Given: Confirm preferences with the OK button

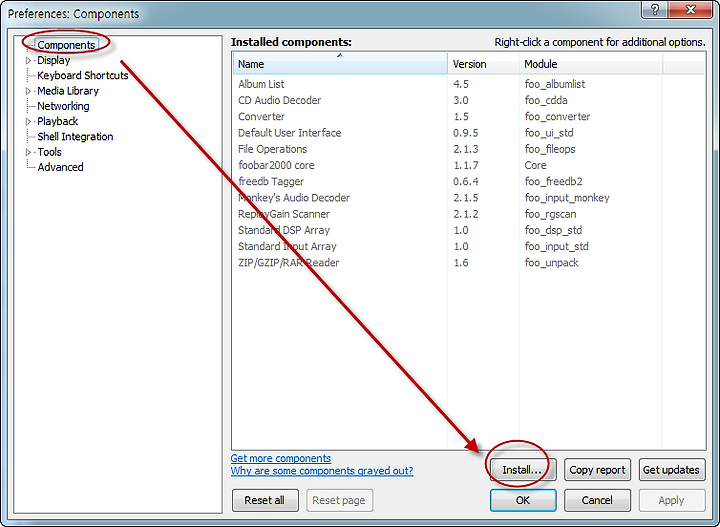Looking at the screenshot, I should tap(523, 500).
